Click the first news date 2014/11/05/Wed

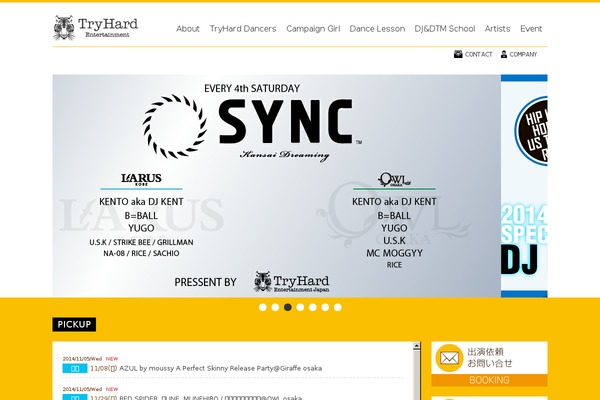point(82,359)
